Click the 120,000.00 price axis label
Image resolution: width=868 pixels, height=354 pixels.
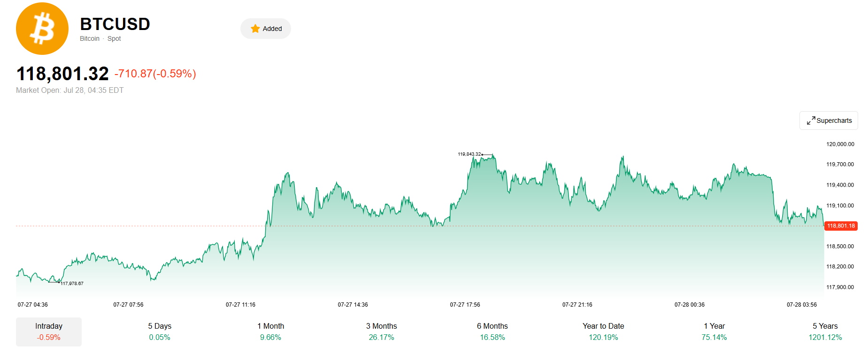[x=840, y=144]
